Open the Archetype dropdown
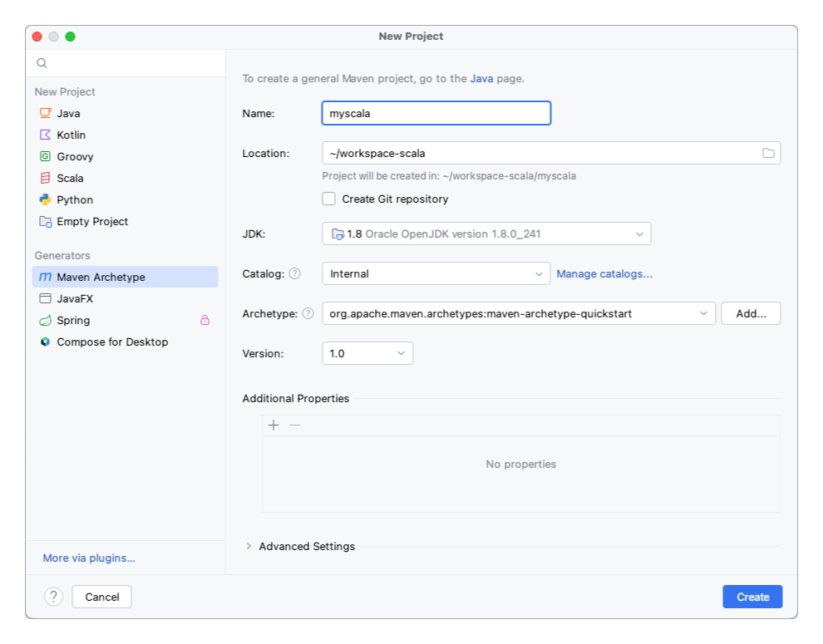The height and width of the screenshot is (644, 823). coord(519,313)
